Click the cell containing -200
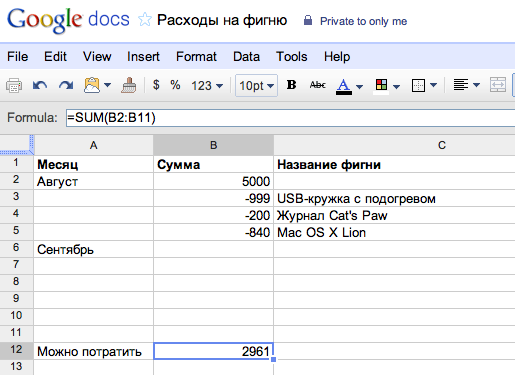The height and width of the screenshot is (375, 515). [213, 215]
